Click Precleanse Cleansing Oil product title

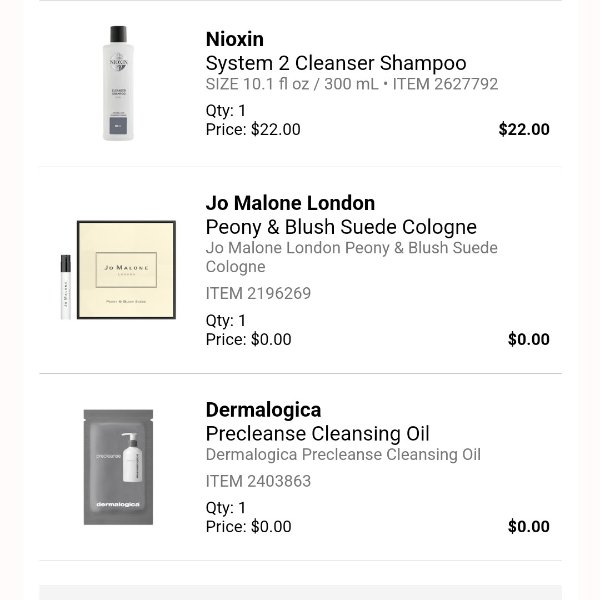[317, 434]
